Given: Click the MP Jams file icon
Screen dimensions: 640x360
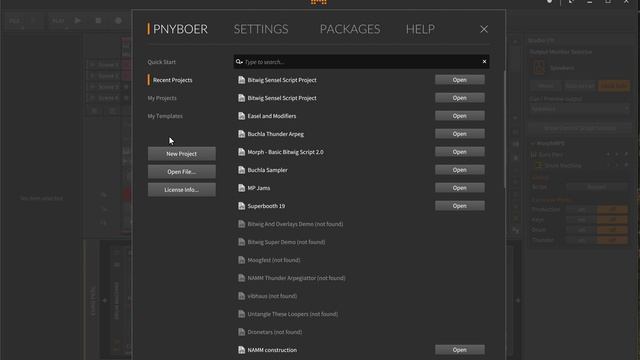Looking at the screenshot, I should (241, 188).
